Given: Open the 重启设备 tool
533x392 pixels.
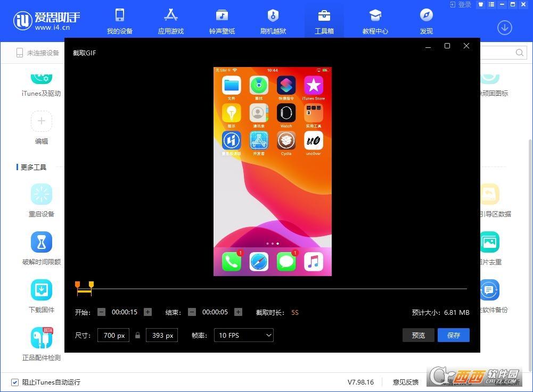Looking at the screenshot, I should coord(42,201).
